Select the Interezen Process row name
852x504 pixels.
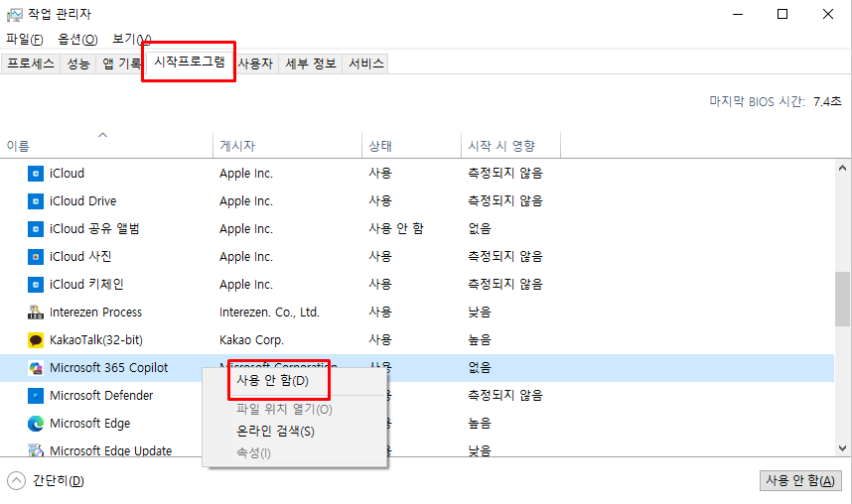pos(95,313)
